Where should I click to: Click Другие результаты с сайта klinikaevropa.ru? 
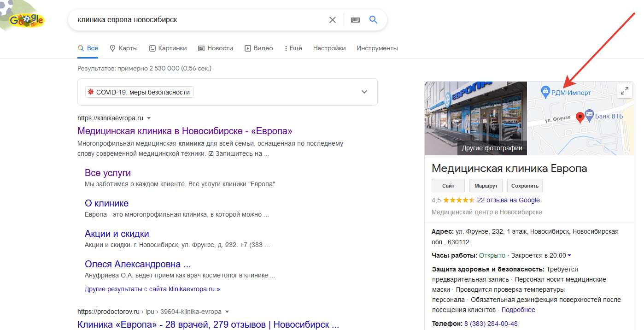pyautogui.click(x=152, y=289)
